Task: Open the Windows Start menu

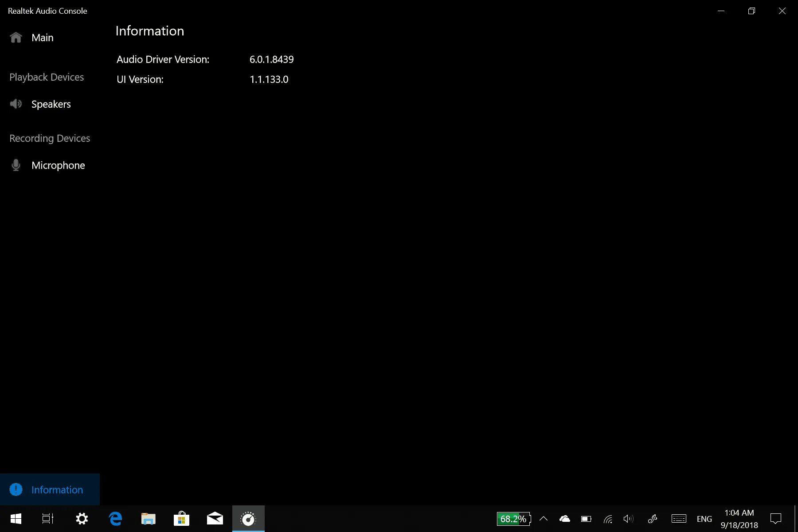Action: 16,519
